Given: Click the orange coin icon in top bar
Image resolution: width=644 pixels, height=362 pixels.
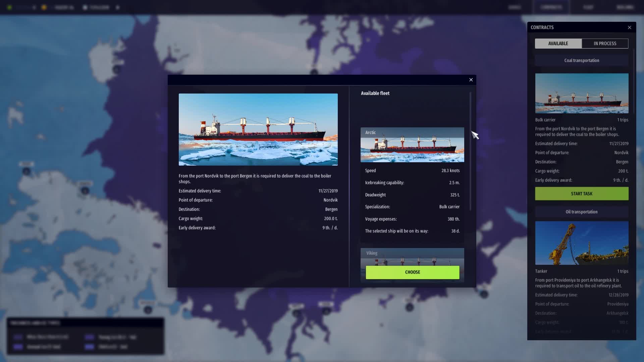Looking at the screenshot, I should [x=44, y=7].
